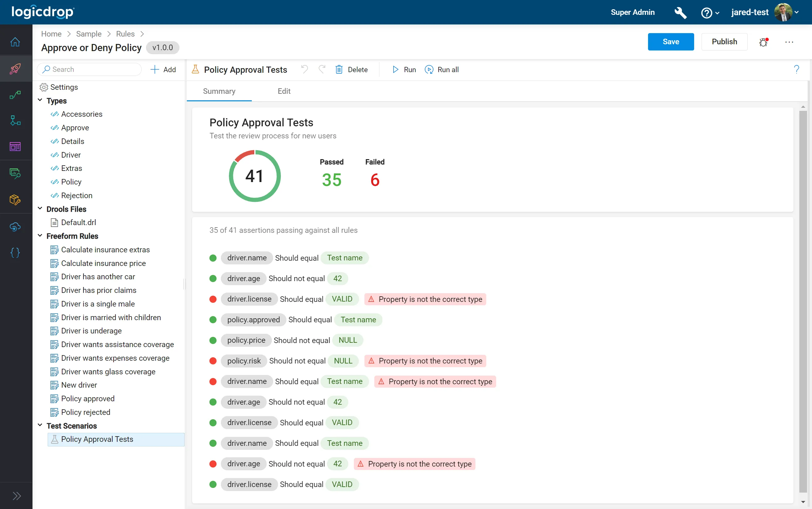Collapse the Drools Files section

click(40, 209)
